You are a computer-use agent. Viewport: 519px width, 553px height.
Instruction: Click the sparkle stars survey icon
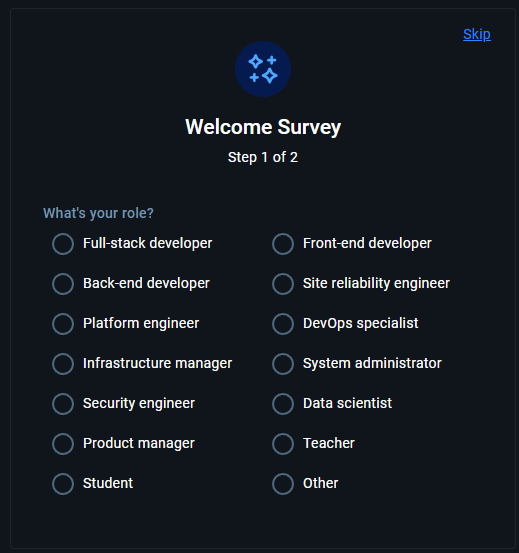tap(263, 69)
